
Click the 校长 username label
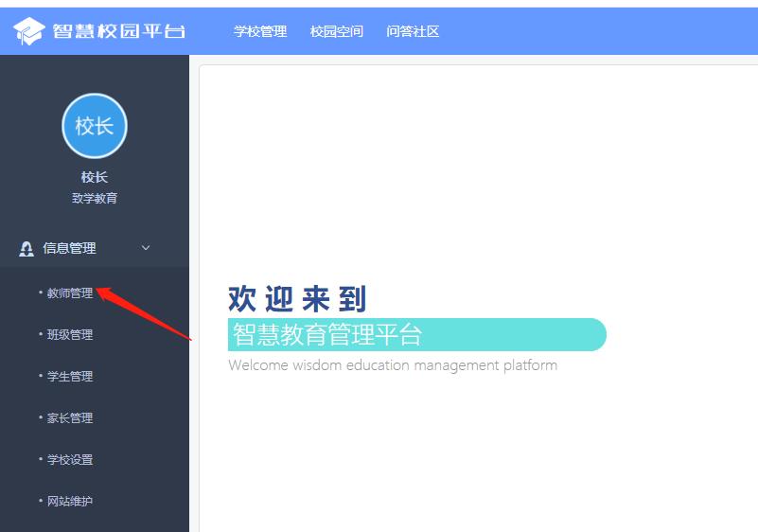point(95,177)
